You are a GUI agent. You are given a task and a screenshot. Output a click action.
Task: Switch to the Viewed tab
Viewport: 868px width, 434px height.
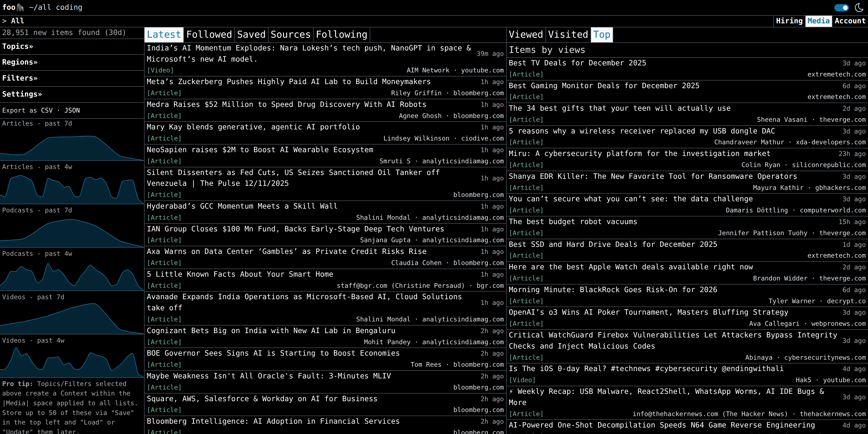click(x=526, y=35)
